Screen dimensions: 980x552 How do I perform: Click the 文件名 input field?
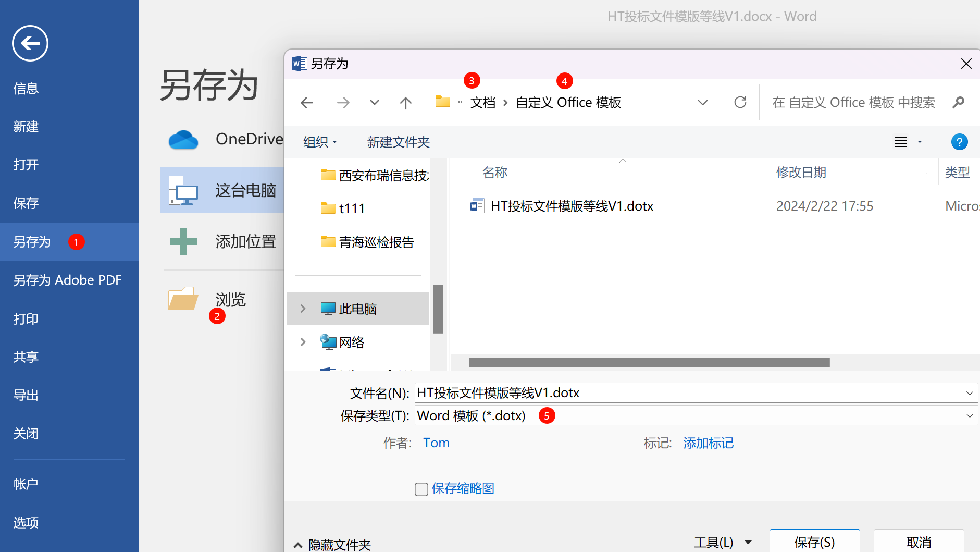[x=696, y=393]
